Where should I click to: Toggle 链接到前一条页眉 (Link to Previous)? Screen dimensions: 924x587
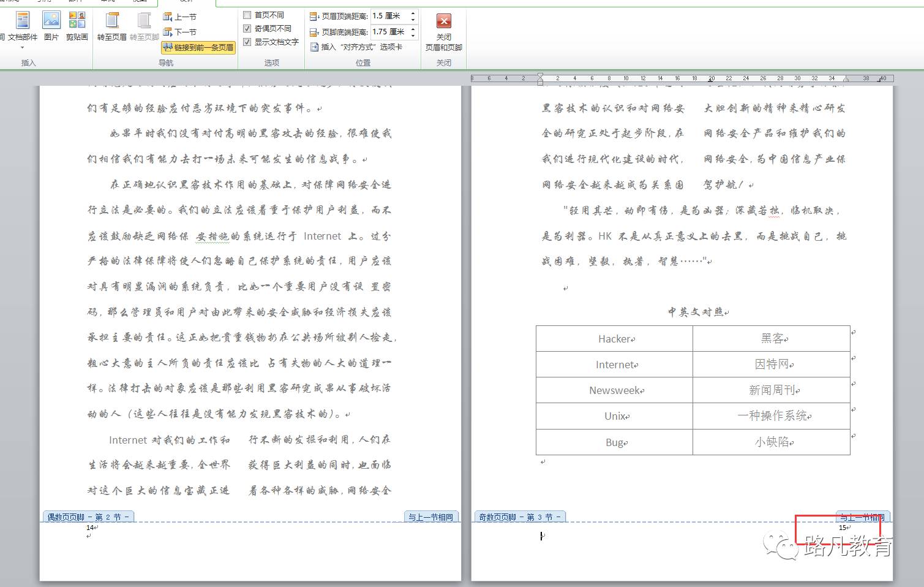coord(198,47)
